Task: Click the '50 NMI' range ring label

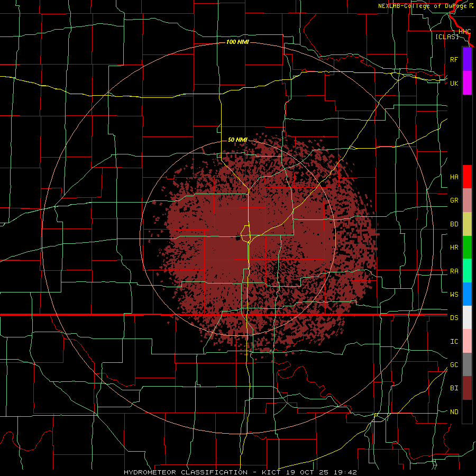Action: pyautogui.click(x=237, y=140)
